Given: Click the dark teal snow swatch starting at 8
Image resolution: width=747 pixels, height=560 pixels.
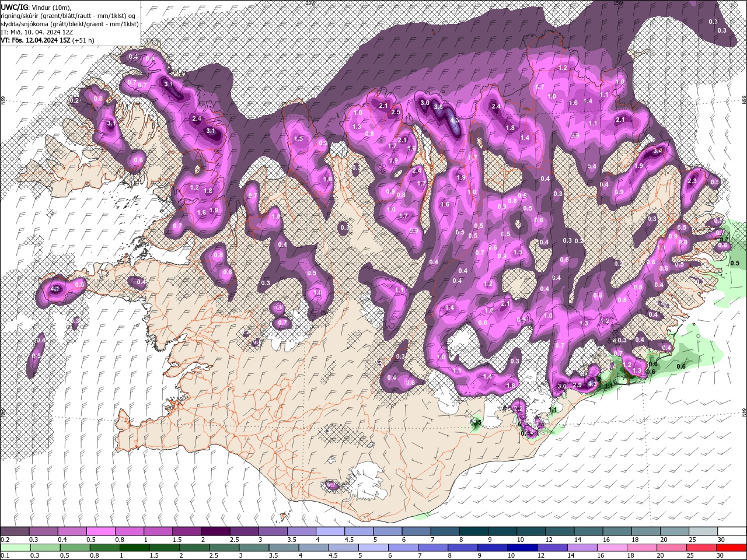Looking at the screenshot, I should [x=473, y=531].
